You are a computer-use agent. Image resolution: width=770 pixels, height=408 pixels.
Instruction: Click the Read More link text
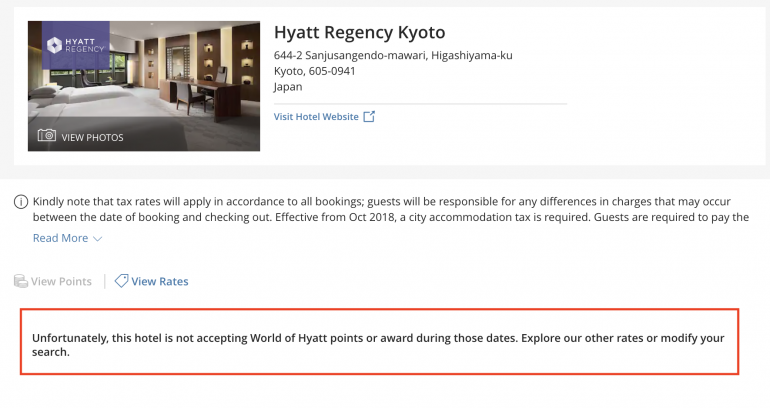click(60, 238)
